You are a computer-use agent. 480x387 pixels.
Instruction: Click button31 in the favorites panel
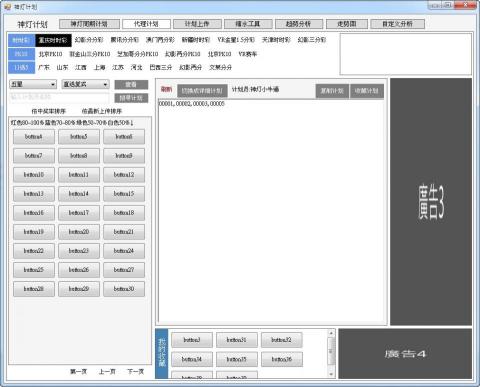pyautogui.click(x=237, y=340)
